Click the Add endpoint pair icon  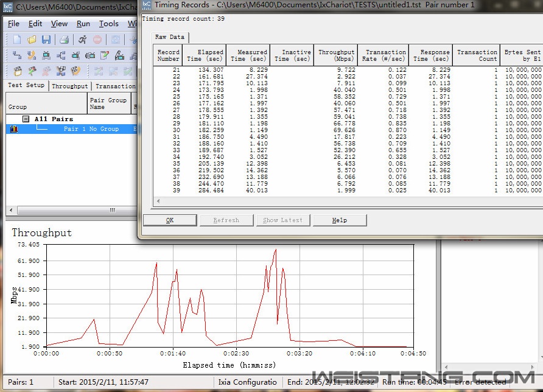click(16, 55)
